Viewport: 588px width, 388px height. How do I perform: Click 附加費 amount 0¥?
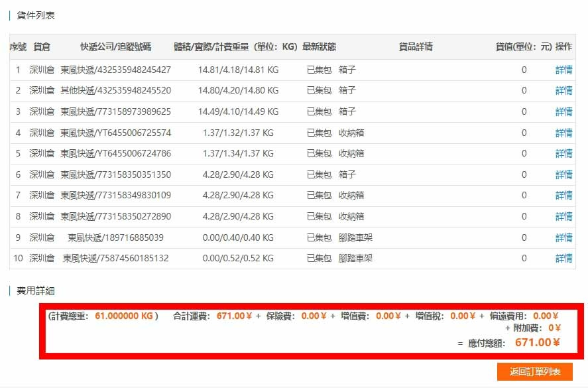coord(554,328)
